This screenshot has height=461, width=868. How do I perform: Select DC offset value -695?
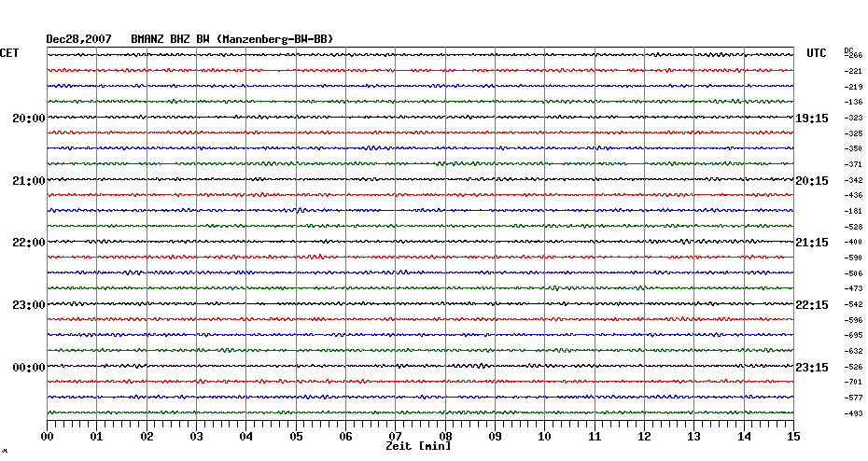point(853,335)
